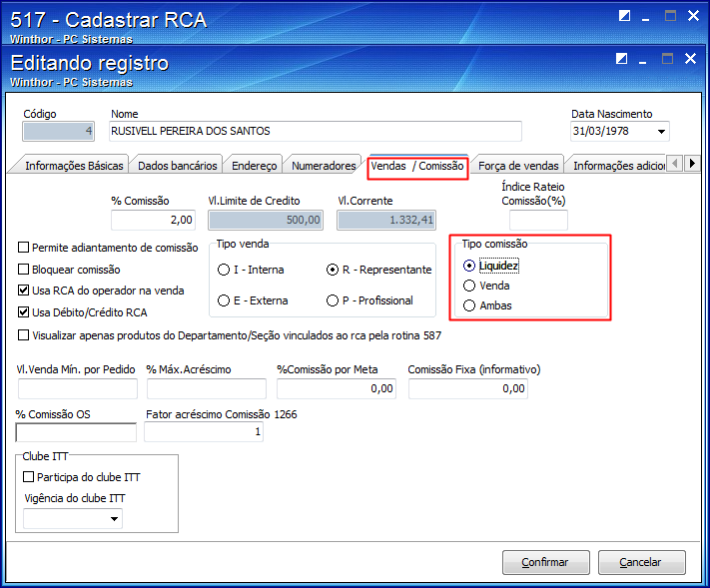Close the 517 - Cadastrar RCA window

[693, 16]
